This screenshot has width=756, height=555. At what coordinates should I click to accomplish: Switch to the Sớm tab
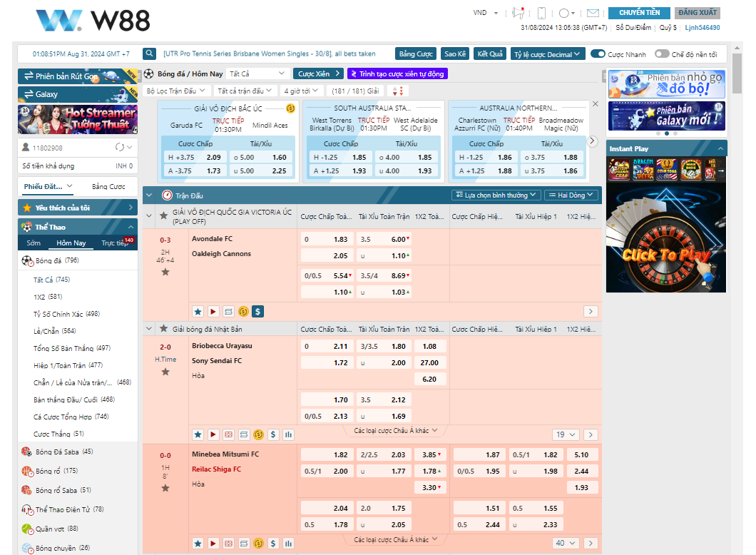(34, 243)
